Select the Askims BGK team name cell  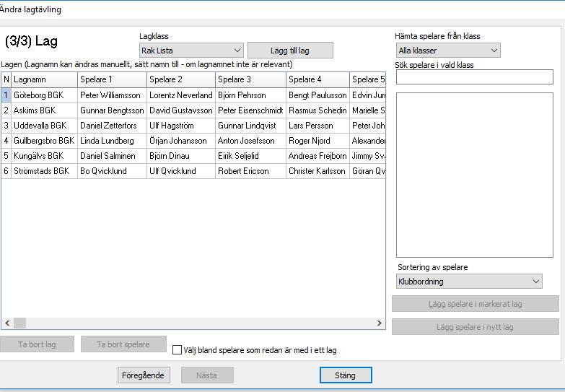pyautogui.click(x=44, y=110)
